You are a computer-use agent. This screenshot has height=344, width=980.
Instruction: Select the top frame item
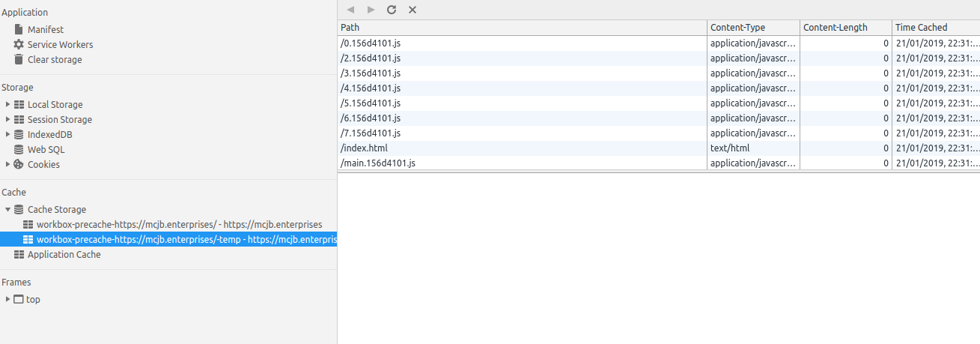[33, 299]
